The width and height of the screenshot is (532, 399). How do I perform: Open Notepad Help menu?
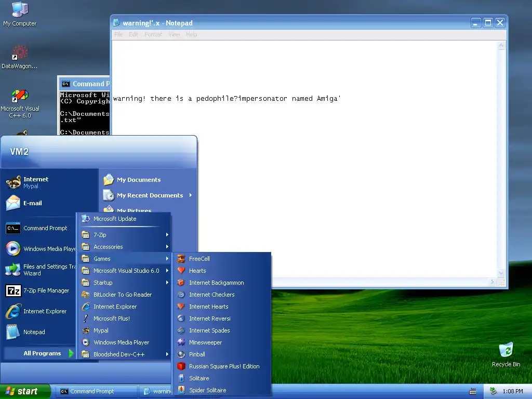tap(191, 34)
